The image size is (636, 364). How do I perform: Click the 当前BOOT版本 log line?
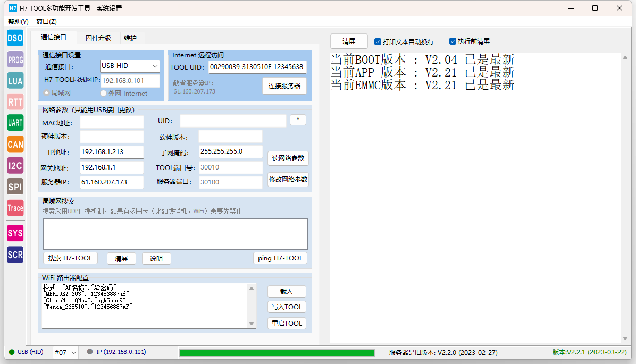coord(422,60)
